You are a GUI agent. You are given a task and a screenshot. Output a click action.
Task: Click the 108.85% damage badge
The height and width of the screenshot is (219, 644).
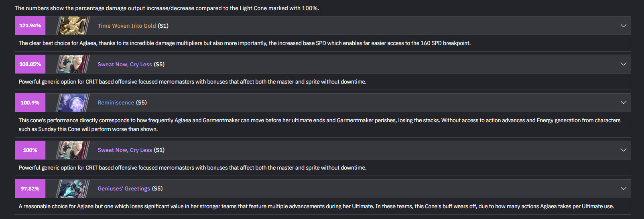point(30,64)
